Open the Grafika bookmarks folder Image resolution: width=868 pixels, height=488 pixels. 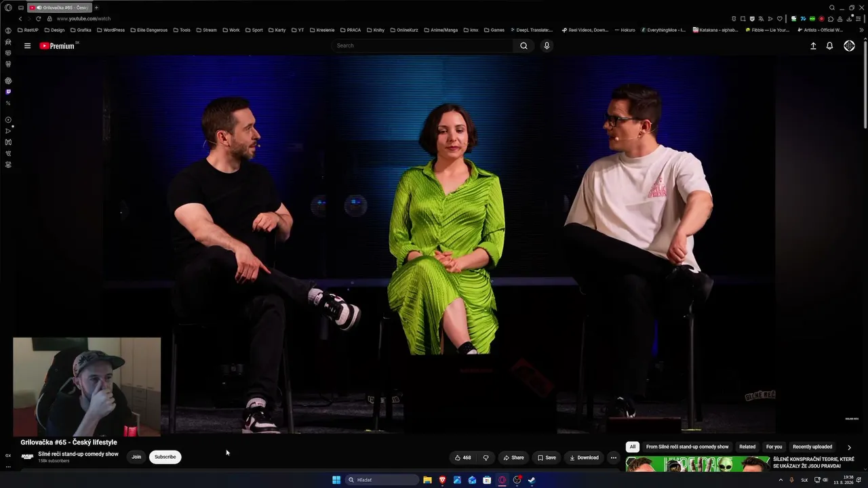pos(81,30)
